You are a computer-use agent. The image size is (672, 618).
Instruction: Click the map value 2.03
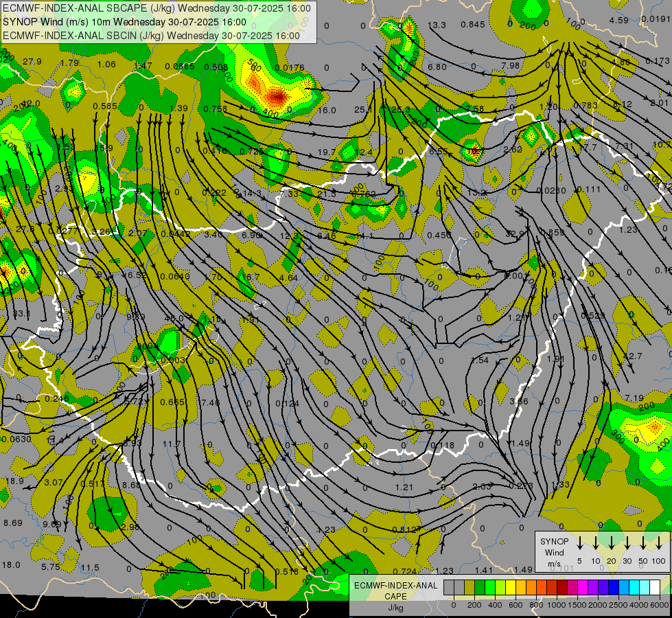pos(482,486)
